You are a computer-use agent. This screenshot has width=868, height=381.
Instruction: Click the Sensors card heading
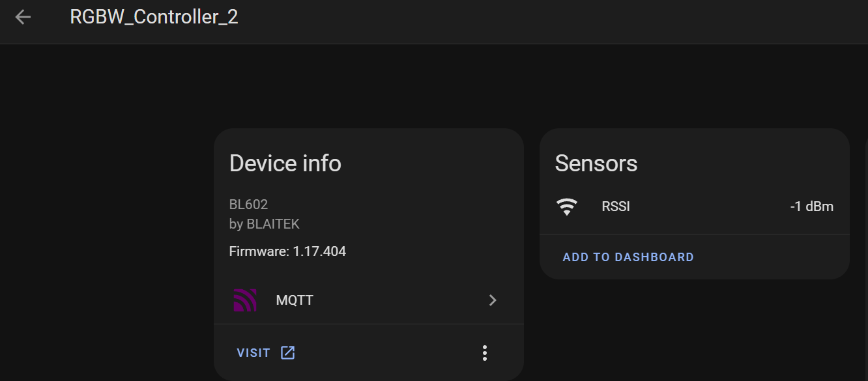596,163
